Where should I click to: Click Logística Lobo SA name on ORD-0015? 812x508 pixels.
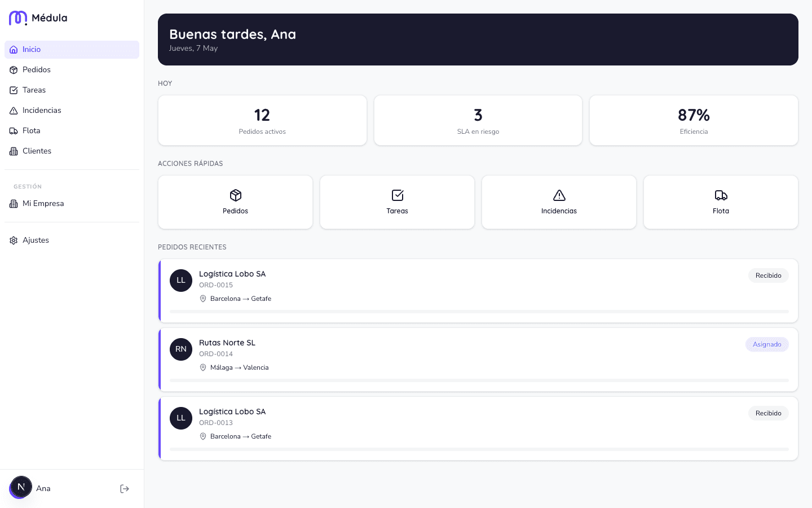coord(232,274)
